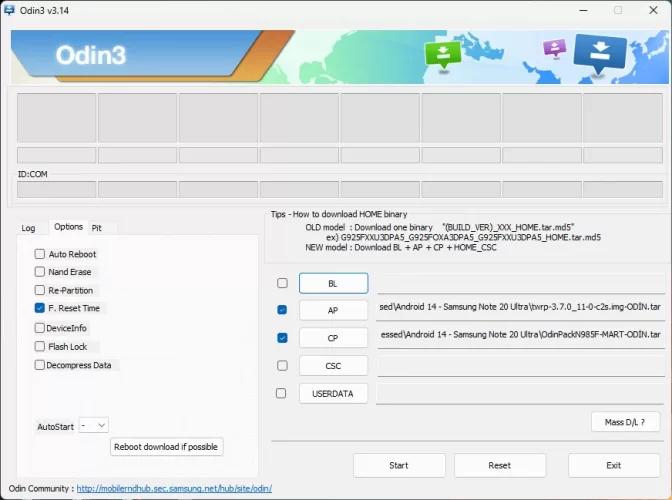Click the green download icon in banner
Image resolution: width=672 pixels, height=500 pixels.
(439, 54)
